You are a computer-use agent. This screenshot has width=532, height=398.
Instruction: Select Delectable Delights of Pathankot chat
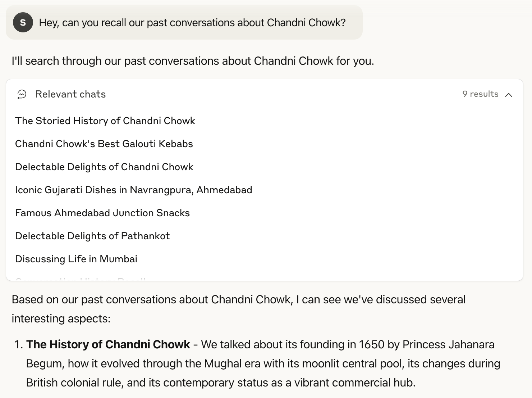pos(92,236)
